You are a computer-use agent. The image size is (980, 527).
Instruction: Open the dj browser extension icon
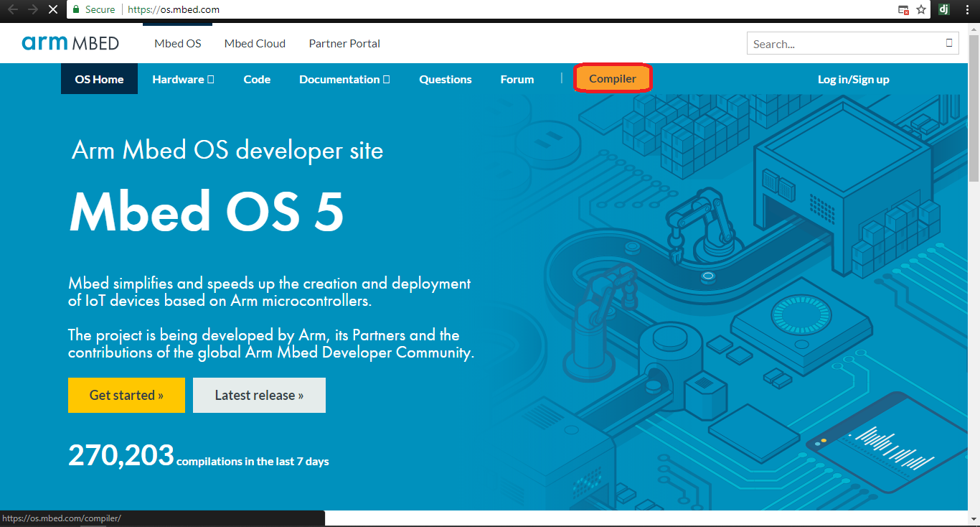[944, 9]
